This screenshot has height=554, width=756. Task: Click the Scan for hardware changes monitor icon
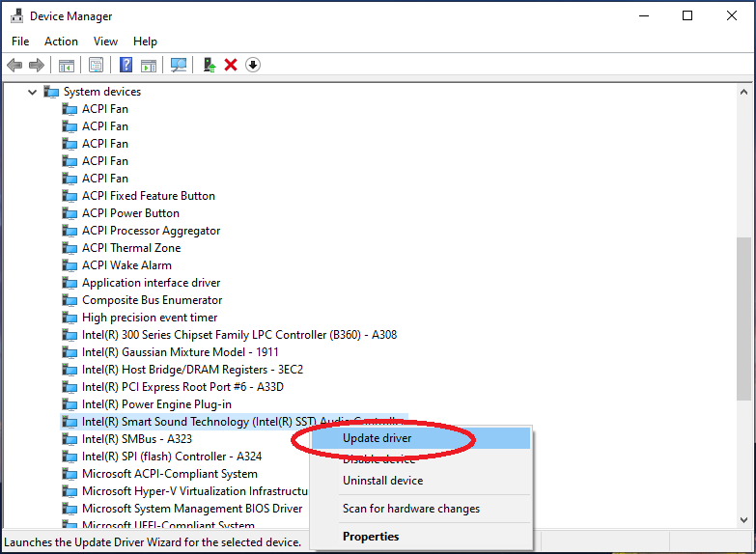179,65
